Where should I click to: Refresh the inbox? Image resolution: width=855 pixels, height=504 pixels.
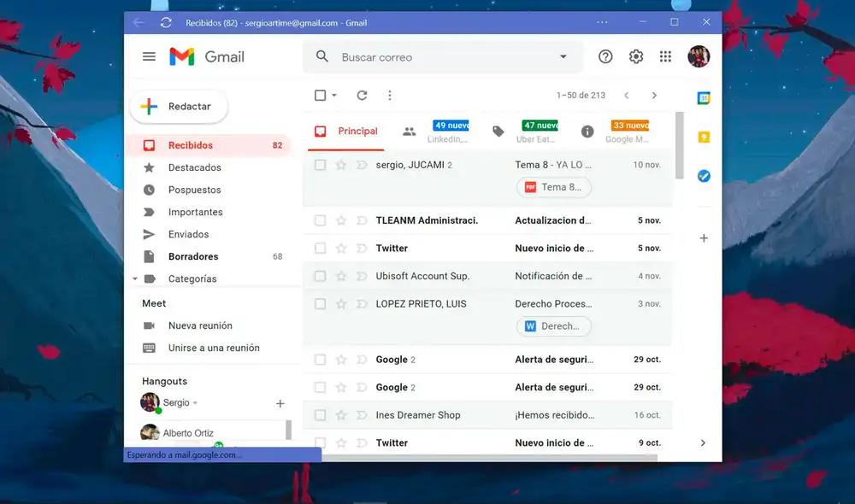click(x=365, y=96)
